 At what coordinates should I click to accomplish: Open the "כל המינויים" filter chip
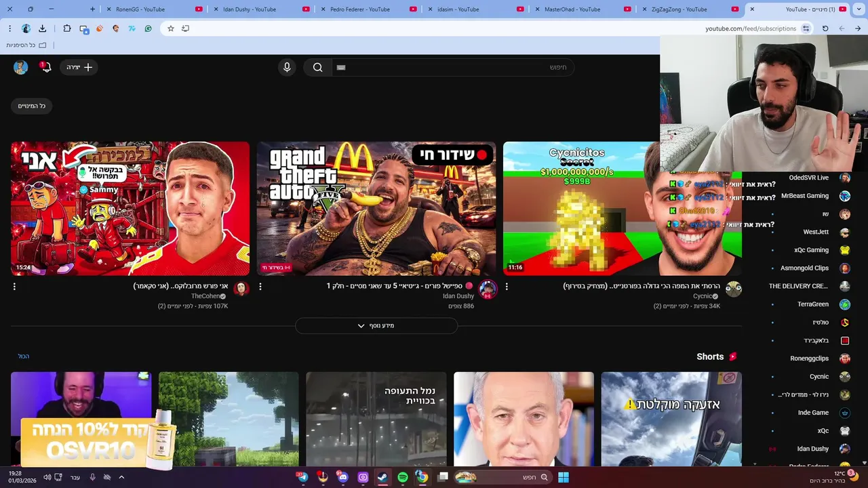31,106
